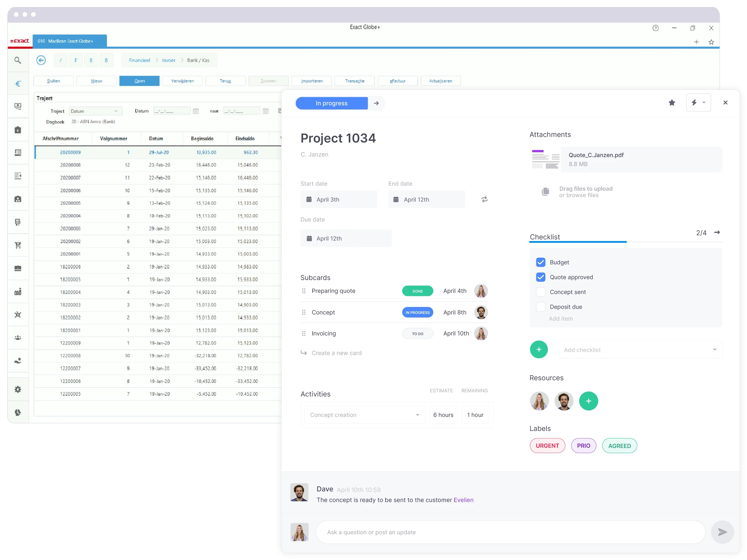Image resolution: width=747 pixels, height=560 pixels.
Task: Click the Importeren menu button
Action: pos(311,80)
